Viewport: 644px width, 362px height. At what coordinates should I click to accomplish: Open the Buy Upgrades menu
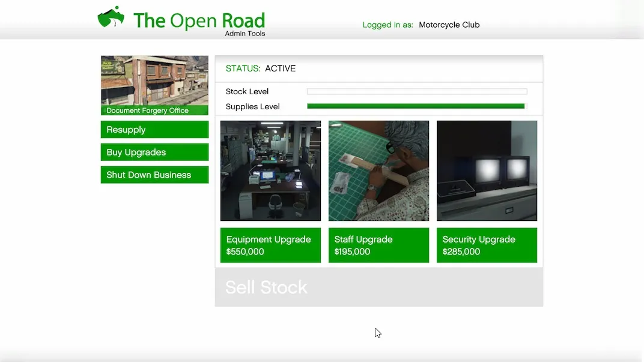coord(154,152)
